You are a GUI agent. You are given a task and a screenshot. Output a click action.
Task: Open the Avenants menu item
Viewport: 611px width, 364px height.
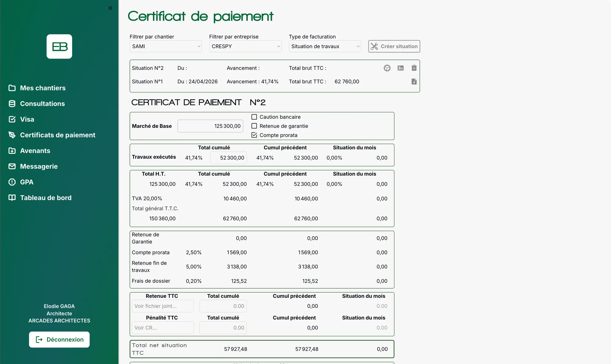(x=35, y=151)
